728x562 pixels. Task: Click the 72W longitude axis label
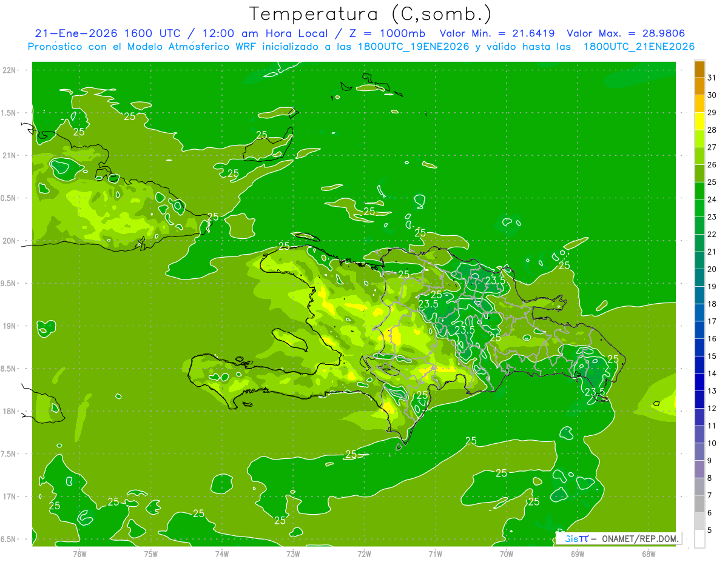(364, 554)
